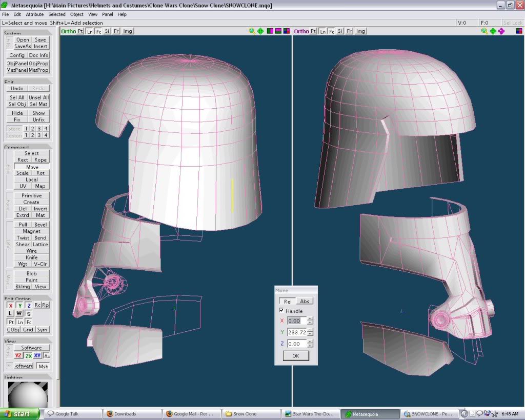The height and width of the screenshot is (420, 525).
Task: Toggle Y axis edit option
Action: (x=20, y=305)
